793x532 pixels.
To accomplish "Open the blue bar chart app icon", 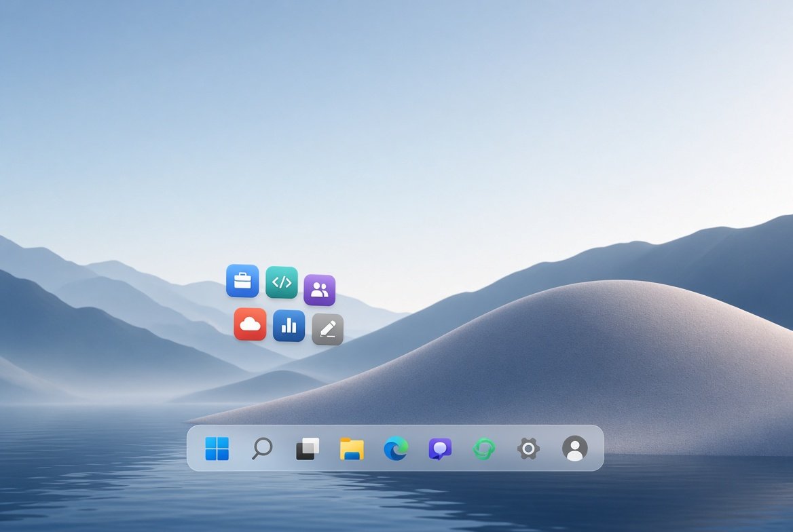I will (289, 326).
